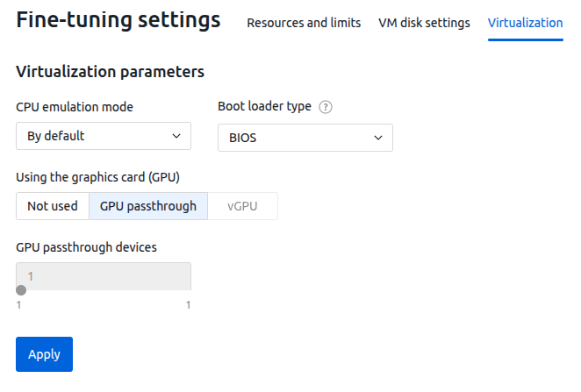
Task: Select the Not used GPU option
Action: coord(53,206)
